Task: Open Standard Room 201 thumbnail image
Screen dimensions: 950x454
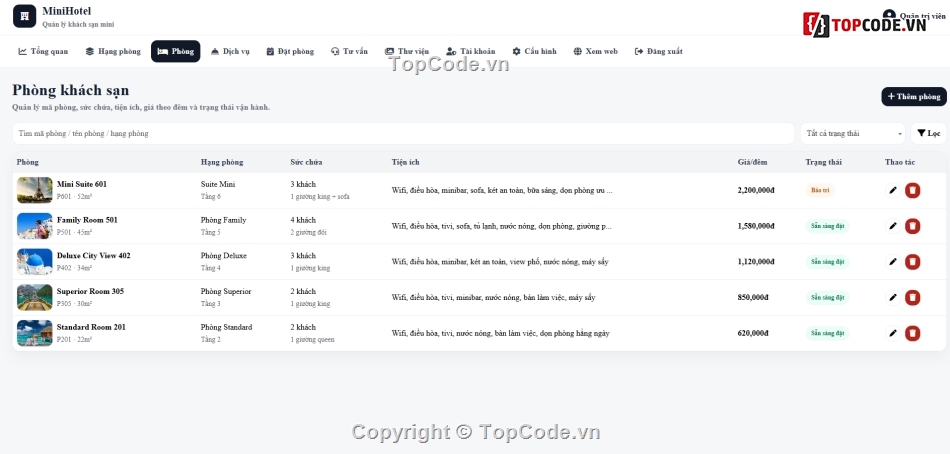Action: pyautogui.click(x=35, y=333)
